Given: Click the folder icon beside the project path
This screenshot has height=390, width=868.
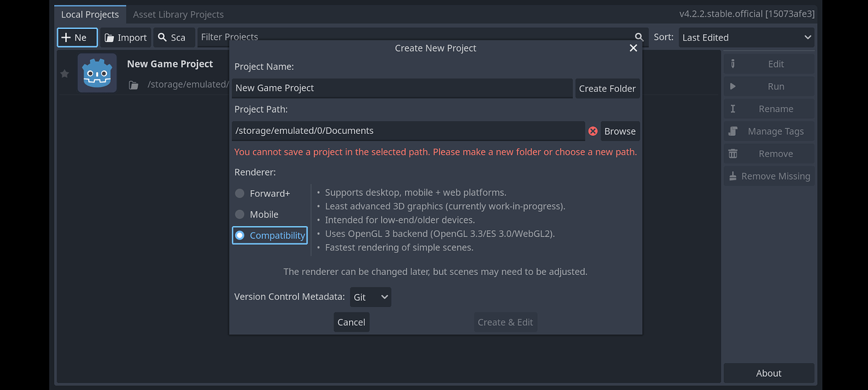Looking at the screenshot, I should 133,85.
